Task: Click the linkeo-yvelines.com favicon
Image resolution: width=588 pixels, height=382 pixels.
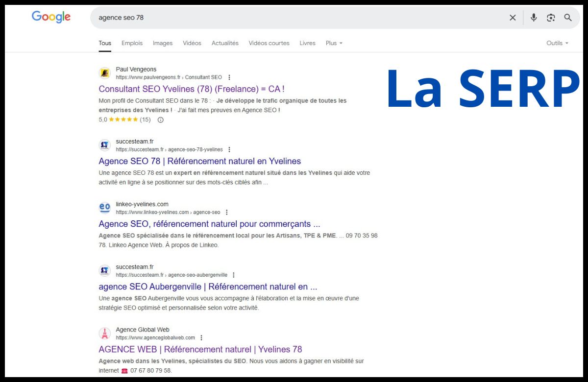Action: (105, 208)
